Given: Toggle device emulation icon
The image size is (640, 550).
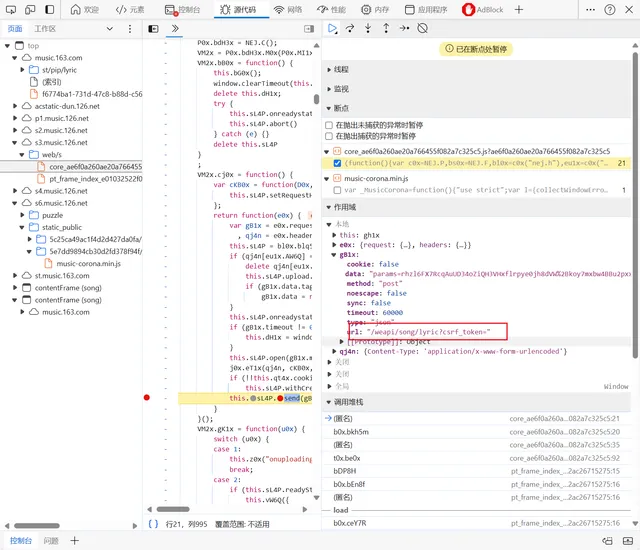Looking at the screenshot, I should click(x=30, y=9).
